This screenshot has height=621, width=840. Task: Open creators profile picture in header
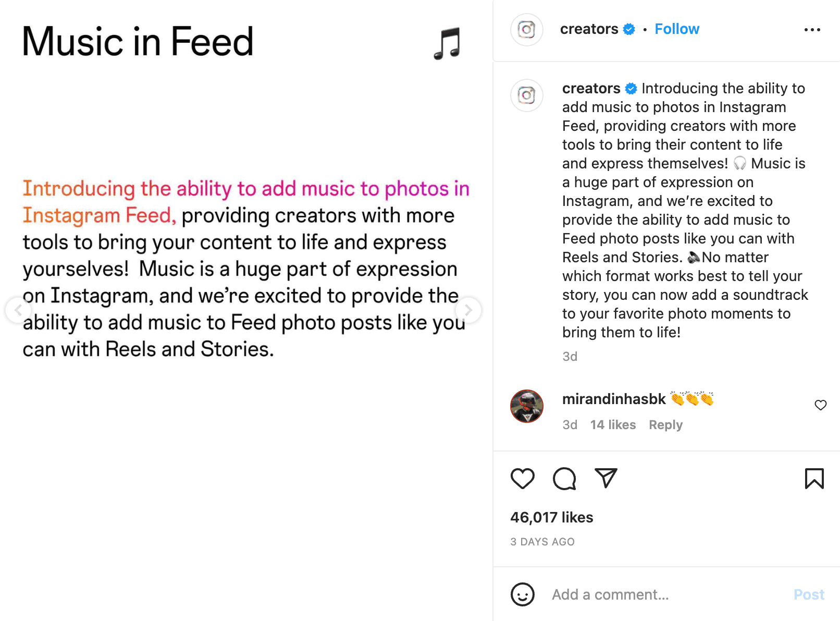click(x=527, y=30)
